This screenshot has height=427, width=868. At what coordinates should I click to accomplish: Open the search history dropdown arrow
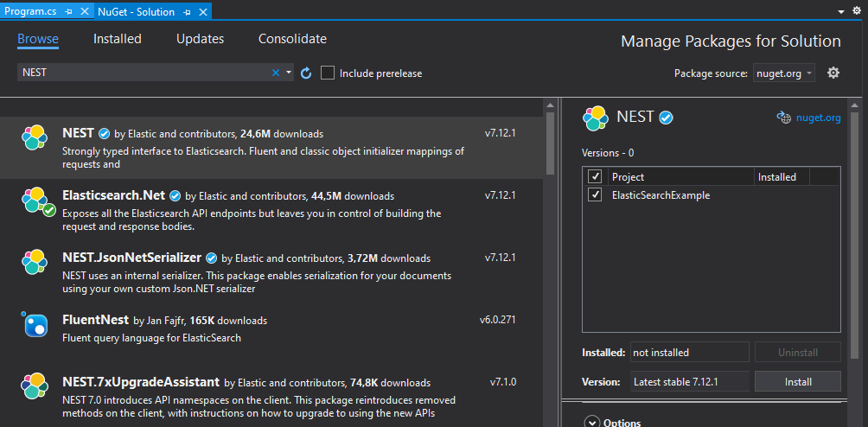pos(289,73)
